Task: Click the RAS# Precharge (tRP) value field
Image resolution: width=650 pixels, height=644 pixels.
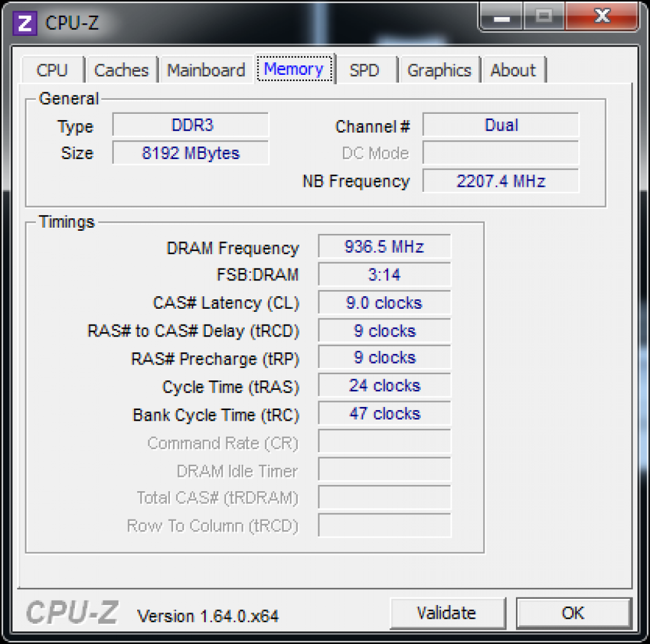Action: click(384, 358)
